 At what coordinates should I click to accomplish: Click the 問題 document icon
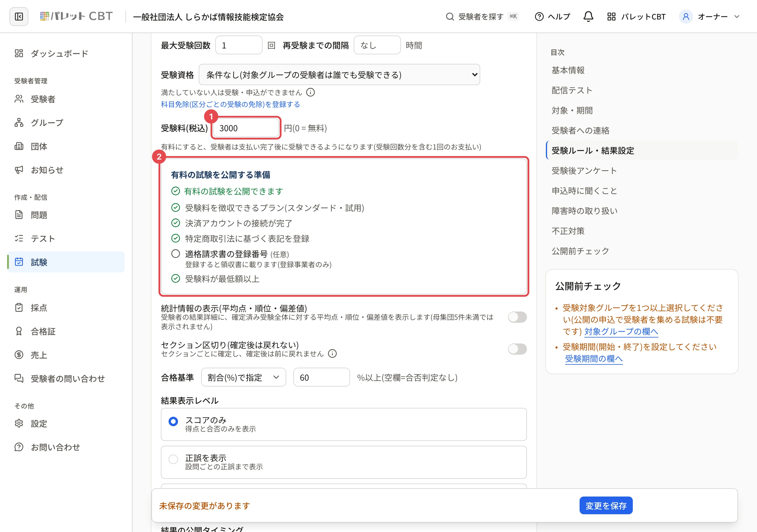tap(19, 215)
